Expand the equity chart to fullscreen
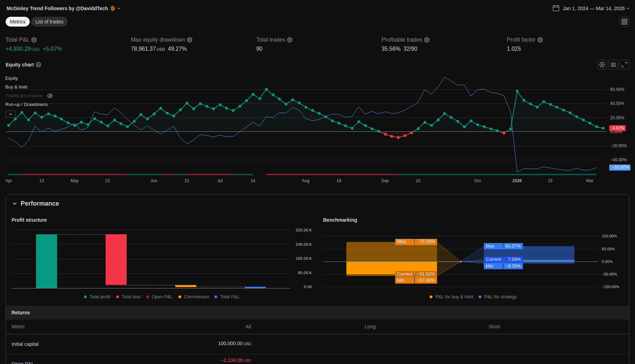The width and height of the screenshot is (635, 364). pyautogui.click(x=624, y=65)
